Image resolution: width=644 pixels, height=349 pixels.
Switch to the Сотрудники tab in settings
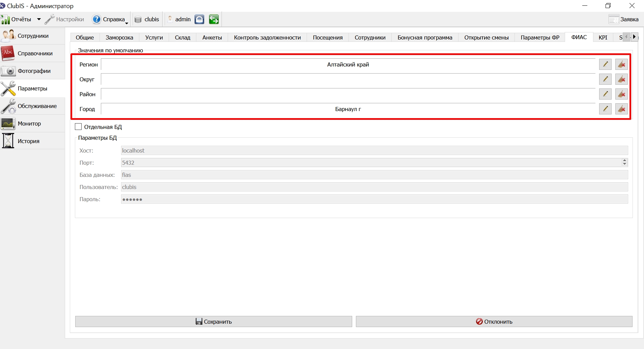(x=370, y=37)
